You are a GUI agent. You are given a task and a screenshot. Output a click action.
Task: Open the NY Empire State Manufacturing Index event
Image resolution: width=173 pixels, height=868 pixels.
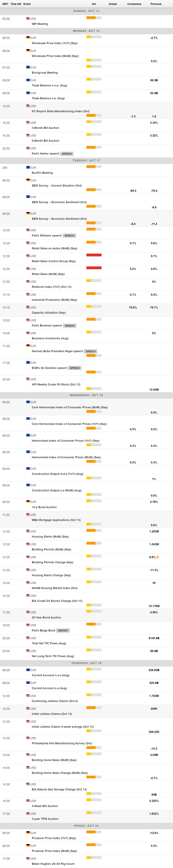coord(60,111)
